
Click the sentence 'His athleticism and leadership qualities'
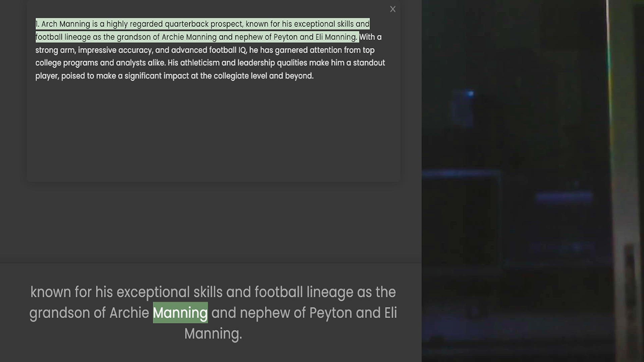pyautogui.click(x=210, y=69)
